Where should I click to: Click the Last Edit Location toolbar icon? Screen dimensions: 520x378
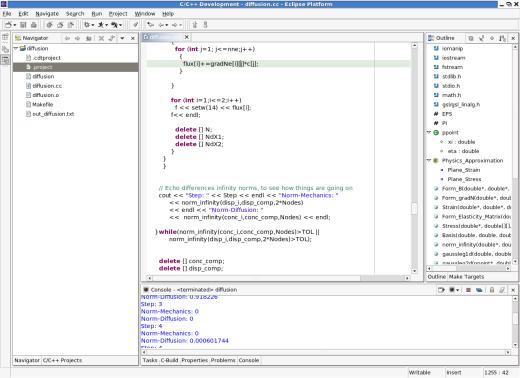point(151,25)
